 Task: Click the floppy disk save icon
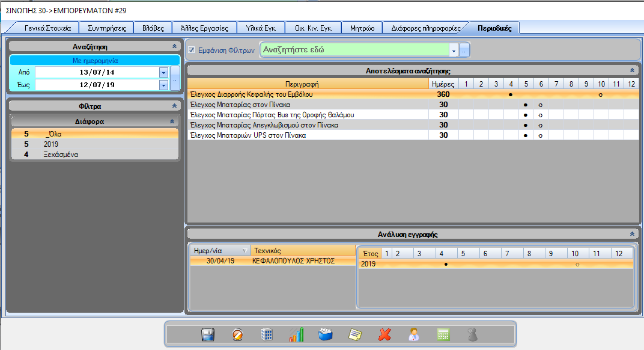click(x=208, y=334)
